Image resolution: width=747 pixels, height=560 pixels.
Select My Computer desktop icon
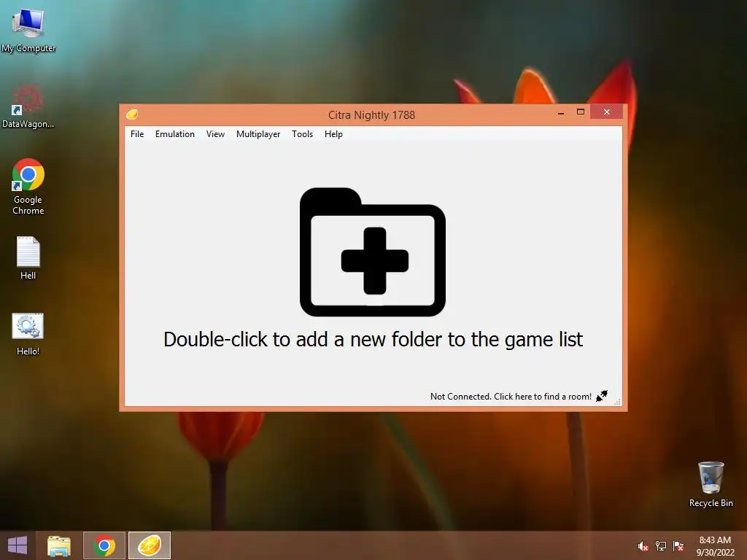(28, 30)
